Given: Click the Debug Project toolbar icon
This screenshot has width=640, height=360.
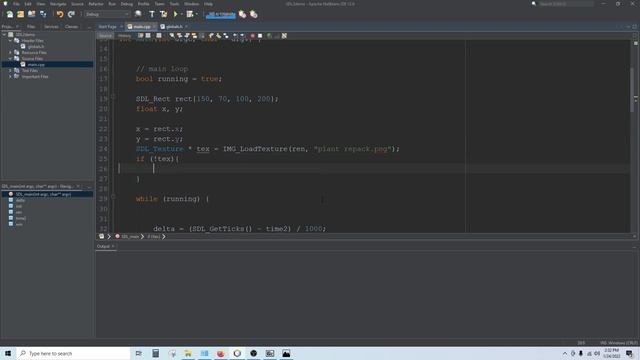Looking at the screenshot, I should click(190, 14).
